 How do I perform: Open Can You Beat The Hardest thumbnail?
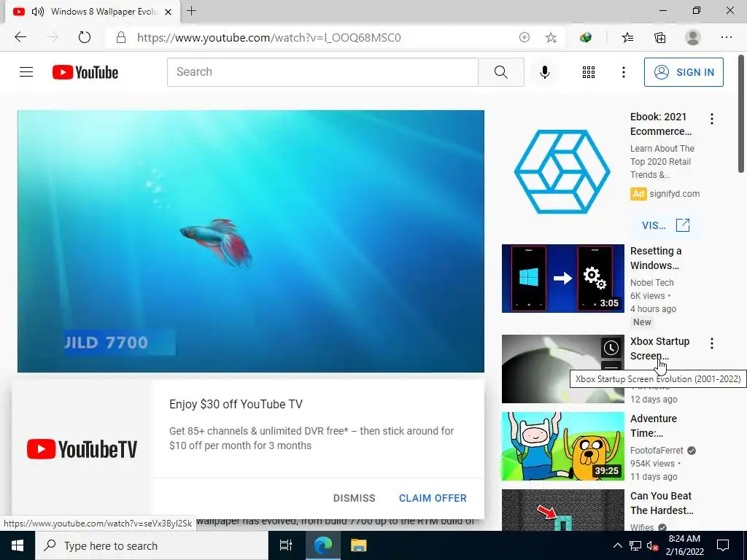(562, 510)
